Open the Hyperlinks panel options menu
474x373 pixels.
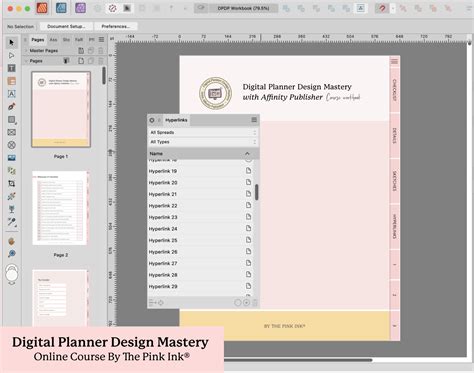pos(254,120)
